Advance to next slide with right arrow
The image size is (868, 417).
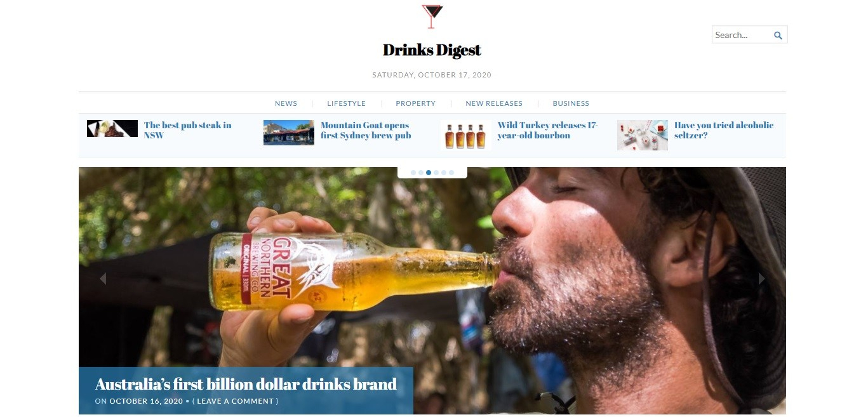coord(761,278)
